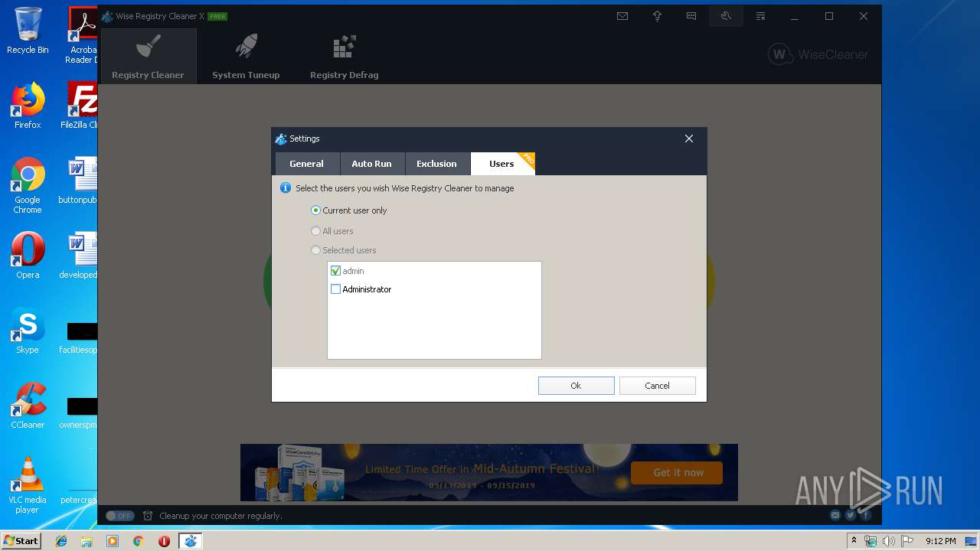980x551 pixels.
Task: Click the chat bubble icon in title bar
Action: point(691,16)
